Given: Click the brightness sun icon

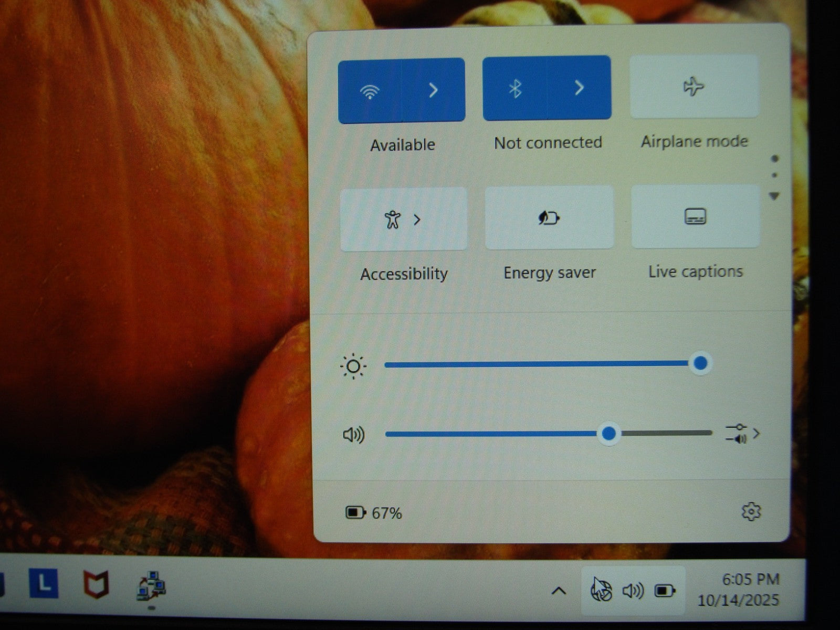Looking at the screenshot, I should click(353, 366).
